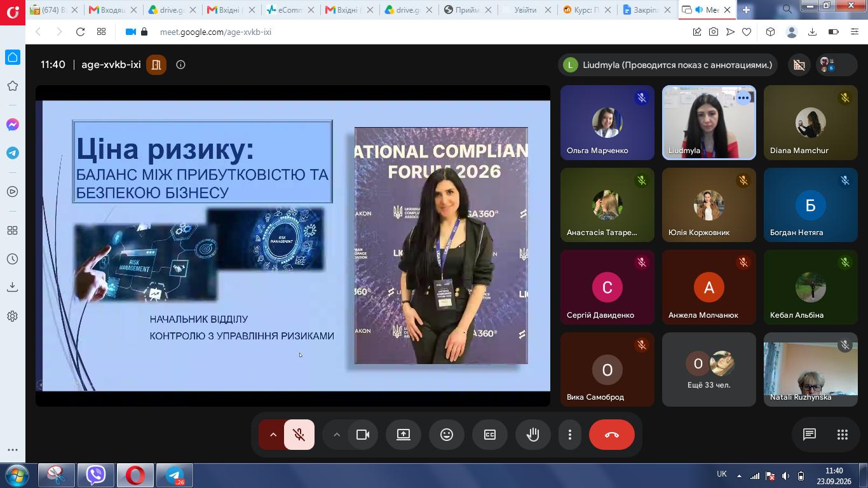Open Opera Easy Setup menu icon
Screen dimensions: 868x488
(855, 32)
